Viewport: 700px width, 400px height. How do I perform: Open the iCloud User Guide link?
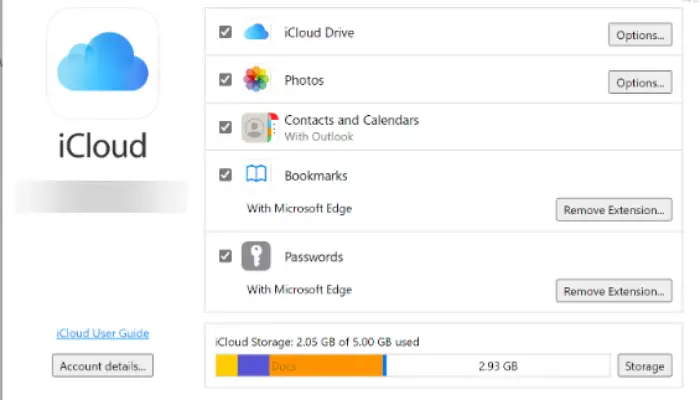pyautogui.click(x=103, y=333)
